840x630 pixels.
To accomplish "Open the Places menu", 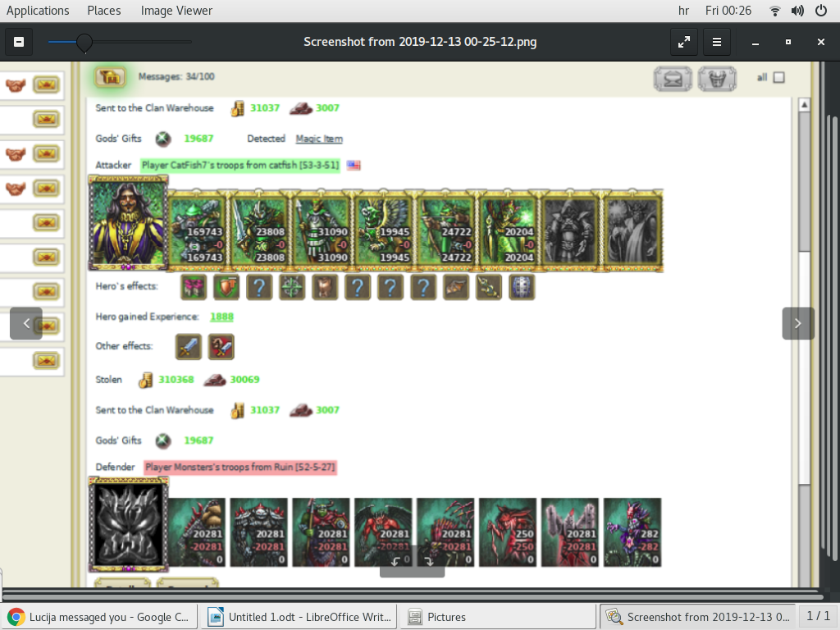I will click(104, 11).
